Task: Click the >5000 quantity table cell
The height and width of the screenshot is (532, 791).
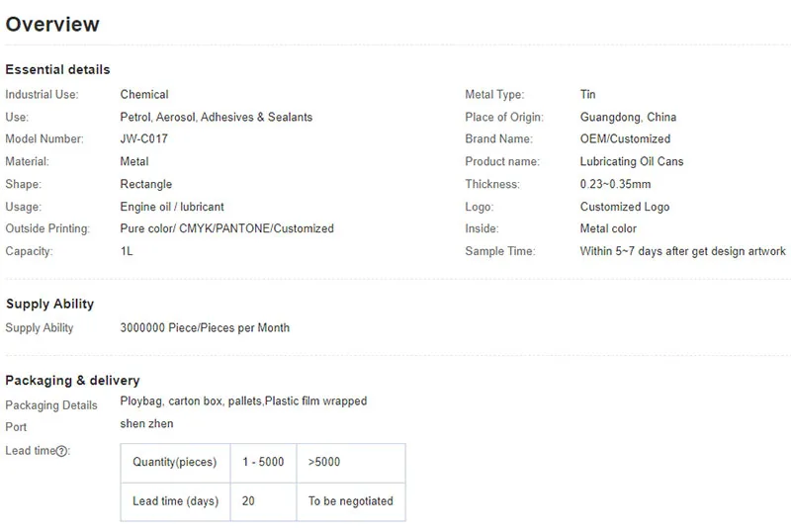Action: 324,462
